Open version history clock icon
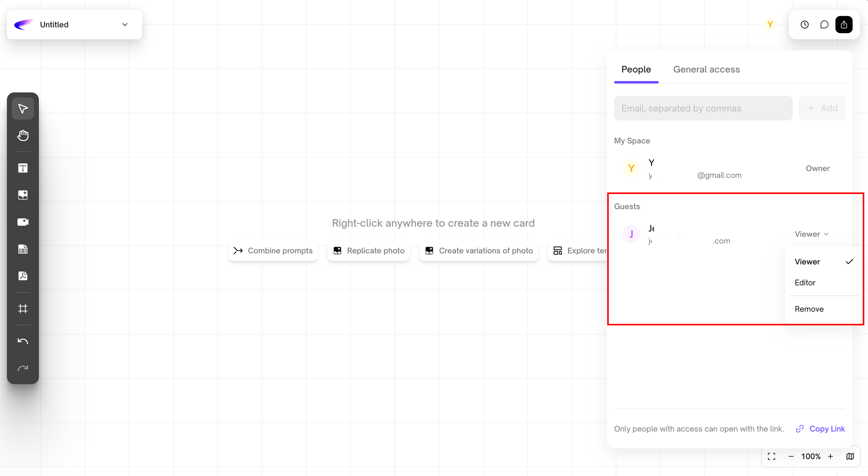Screen dimensions: 868x476 [805, 25]
